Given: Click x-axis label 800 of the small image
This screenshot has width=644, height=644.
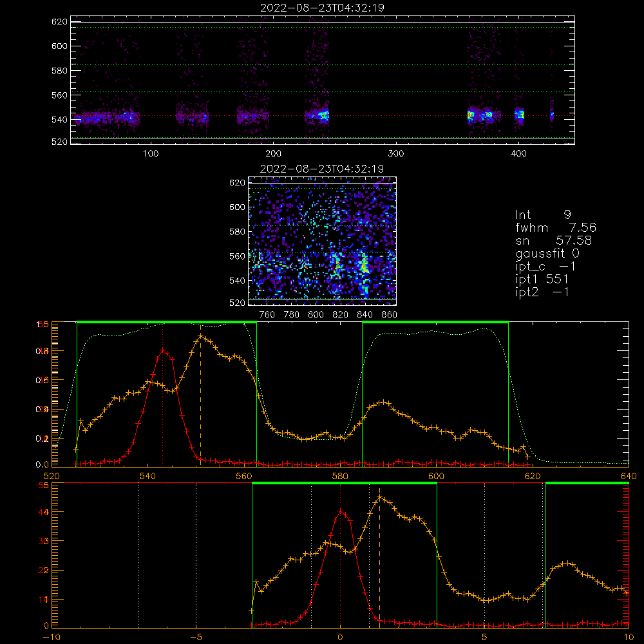Looking at the screenshot, I should click(316, 315).
